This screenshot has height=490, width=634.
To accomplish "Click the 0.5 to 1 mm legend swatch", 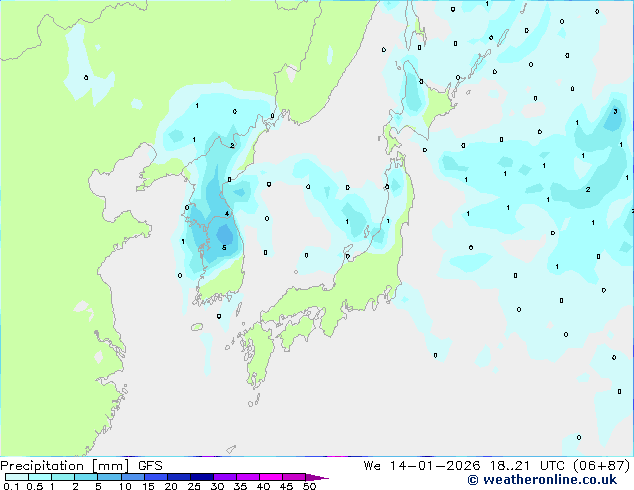I will (x=40, y=477).
